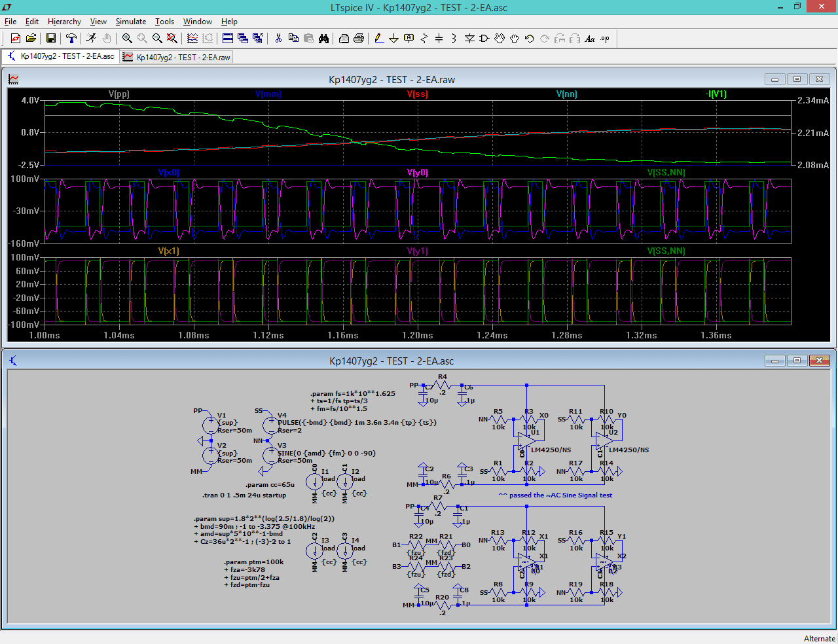Add a SPICE directive with .op icon
This screenshot has height=644, width=838.
tap(606, 39)
